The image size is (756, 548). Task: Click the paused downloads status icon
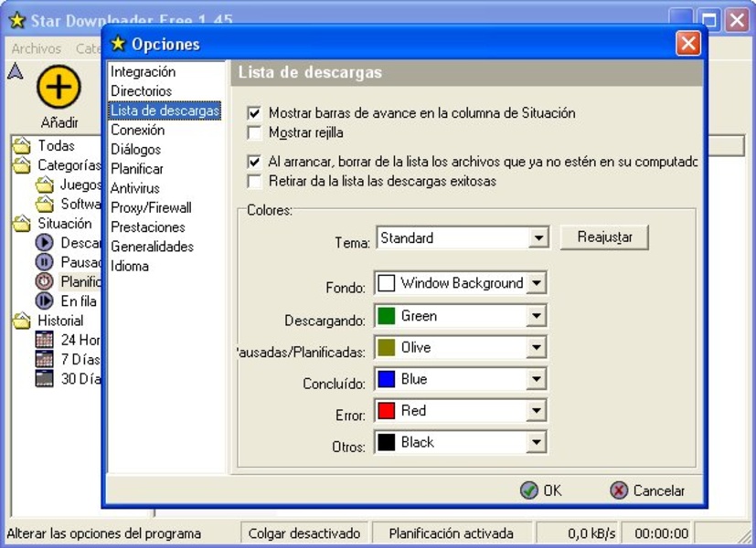[44, 262]
